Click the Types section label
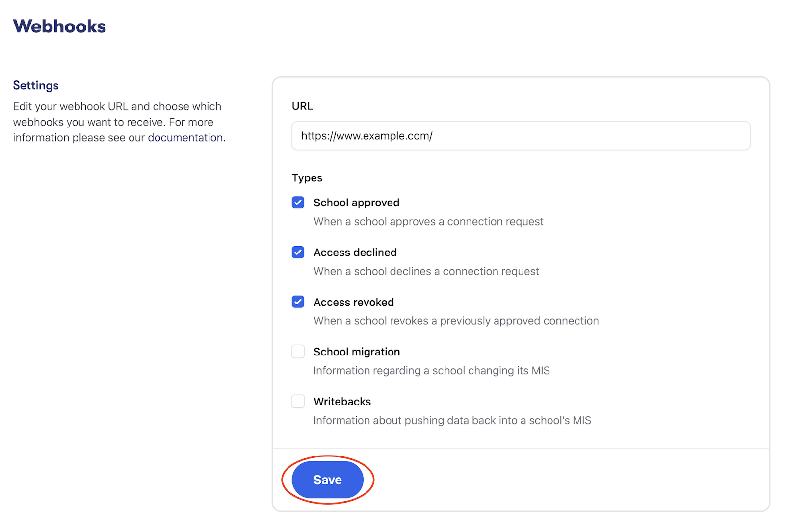Viewport: 785px width, 532px height. coord(307,178)
